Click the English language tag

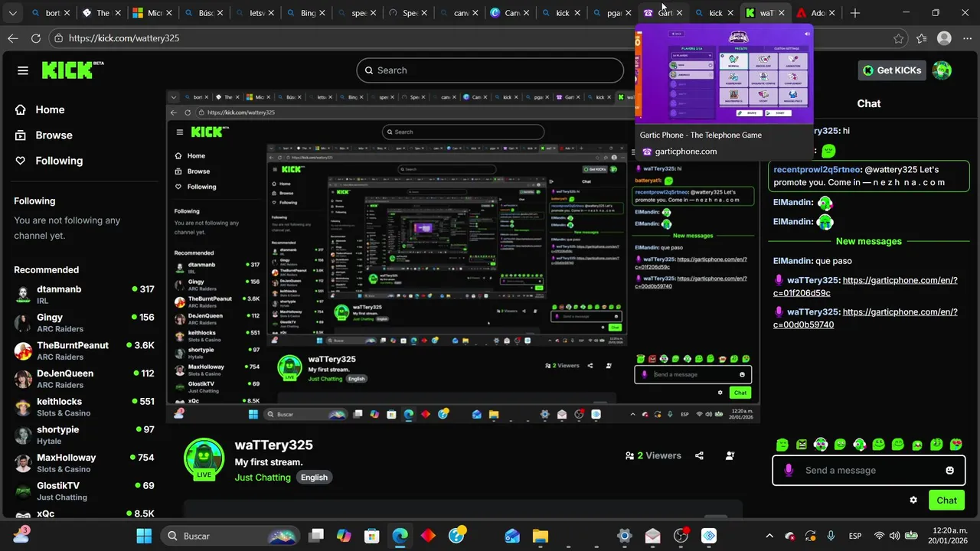pyautogui.click(x=314, y=478)
